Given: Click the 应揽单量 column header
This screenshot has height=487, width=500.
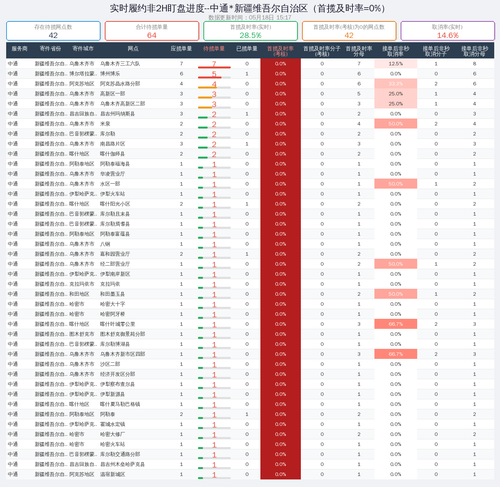Looking at the screenshot, I should [x=181, y=49].
